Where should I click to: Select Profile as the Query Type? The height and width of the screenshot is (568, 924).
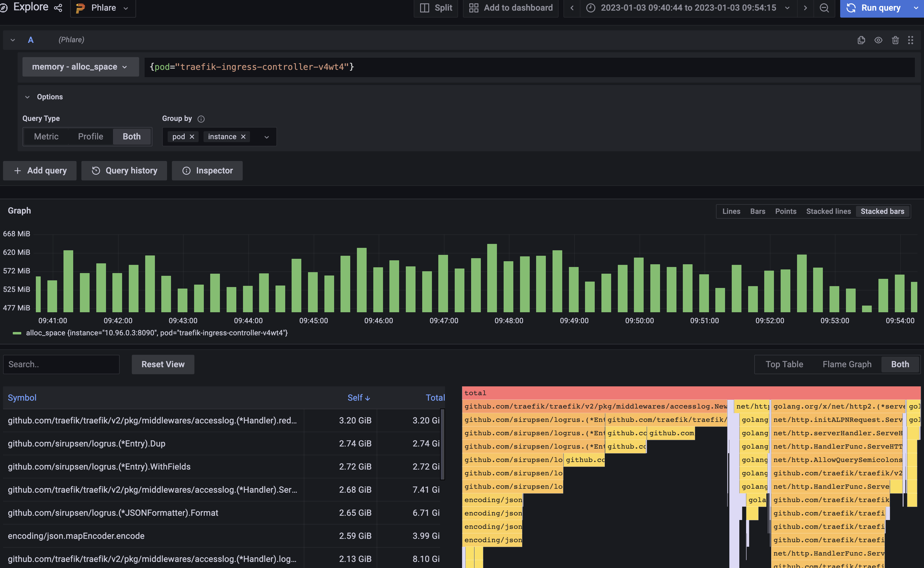pos(90,136)
